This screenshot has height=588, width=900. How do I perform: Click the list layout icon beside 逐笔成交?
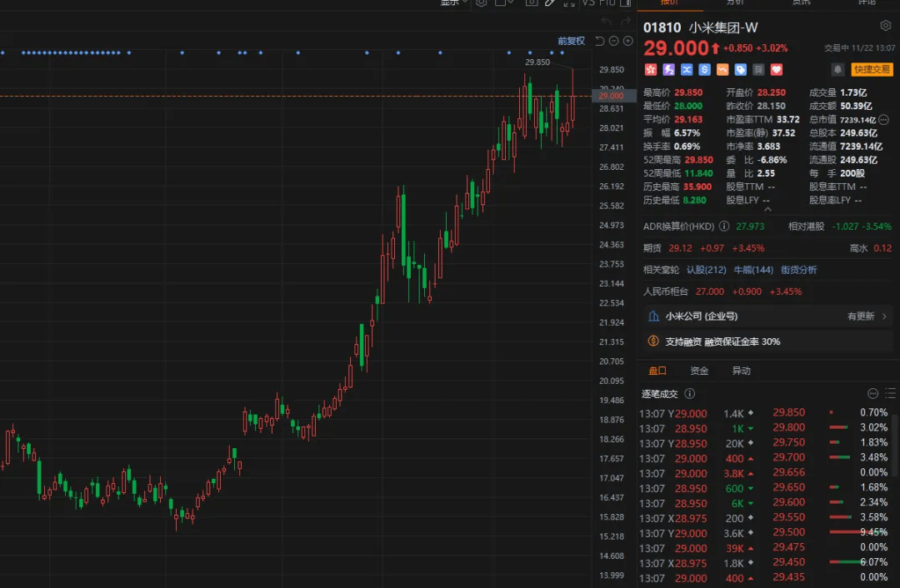pyautogui.click(x=890, y=394)
